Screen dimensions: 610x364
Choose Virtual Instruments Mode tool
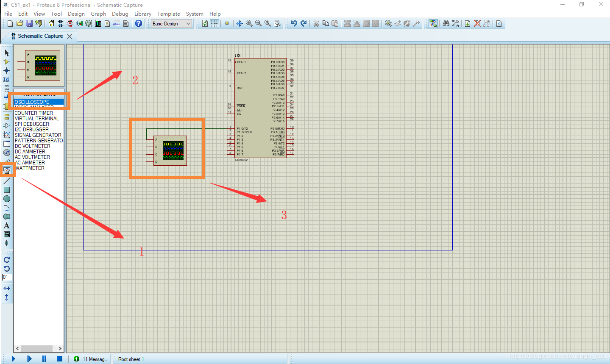7,170
